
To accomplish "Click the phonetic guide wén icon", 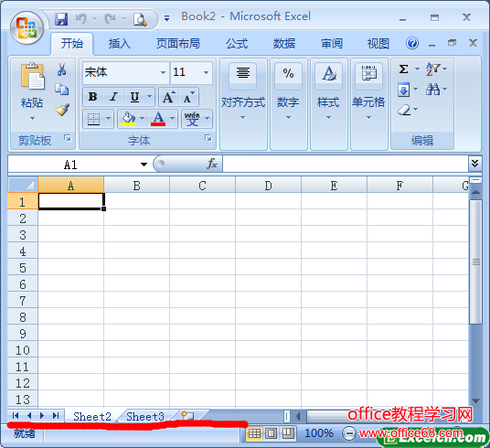I will 192,119.
